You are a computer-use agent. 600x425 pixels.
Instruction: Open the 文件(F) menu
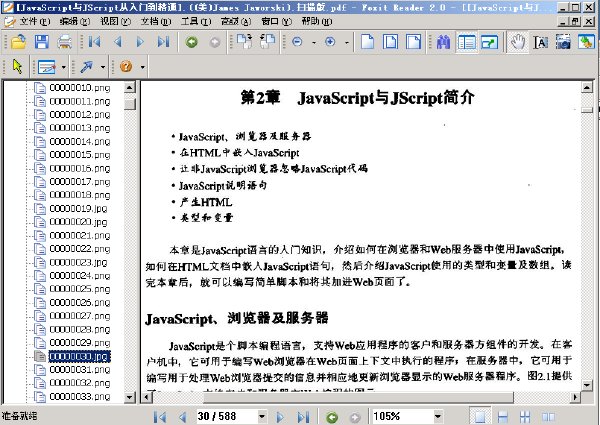pos(34,21)
